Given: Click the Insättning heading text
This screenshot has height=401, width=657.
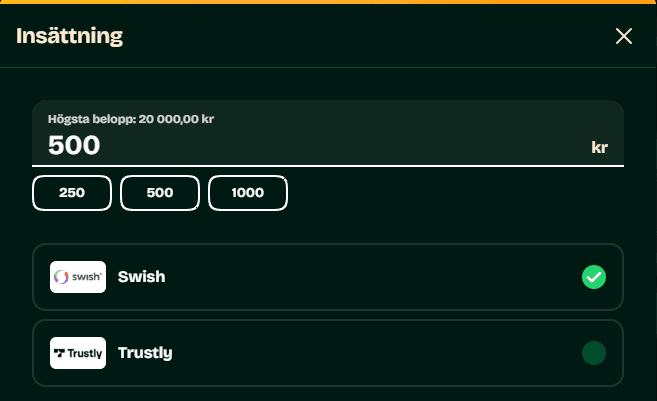Looking at the screenshot, I should 70,36.
